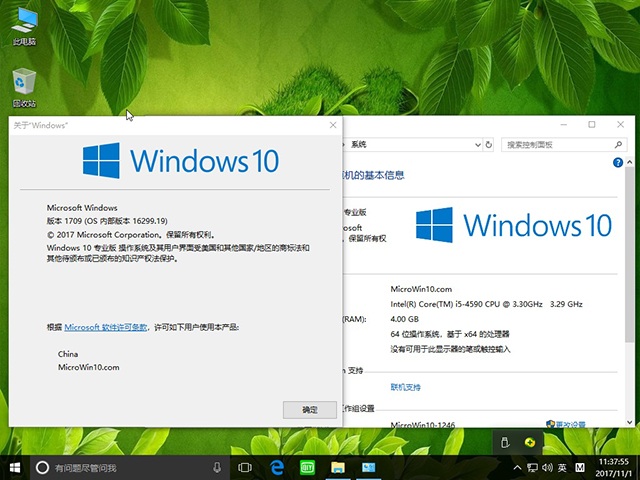Viewport: 640px width, 480px height.
Task: Open File Explorer from taskbar
Action: click(338, 468)
